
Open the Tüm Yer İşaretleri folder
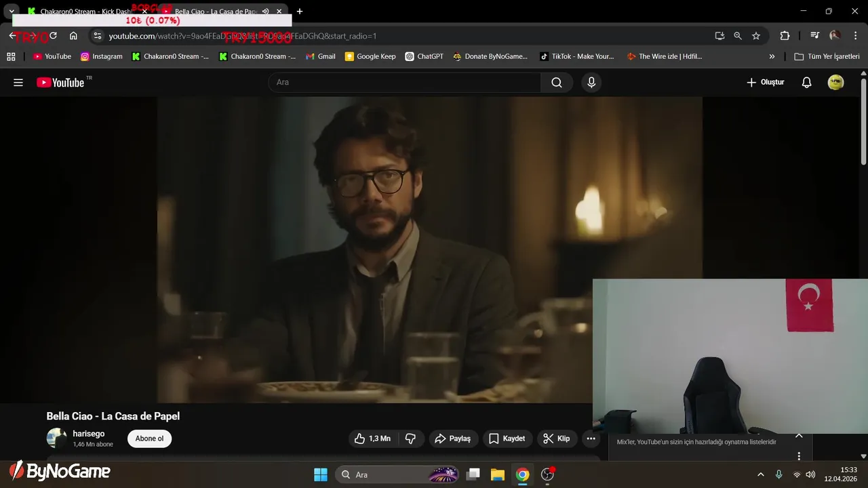point(827,56)
